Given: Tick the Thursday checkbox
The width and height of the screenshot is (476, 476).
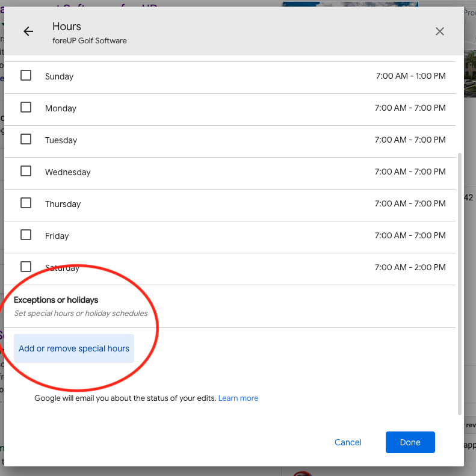Looking at the screenshot, I should 26,203.
